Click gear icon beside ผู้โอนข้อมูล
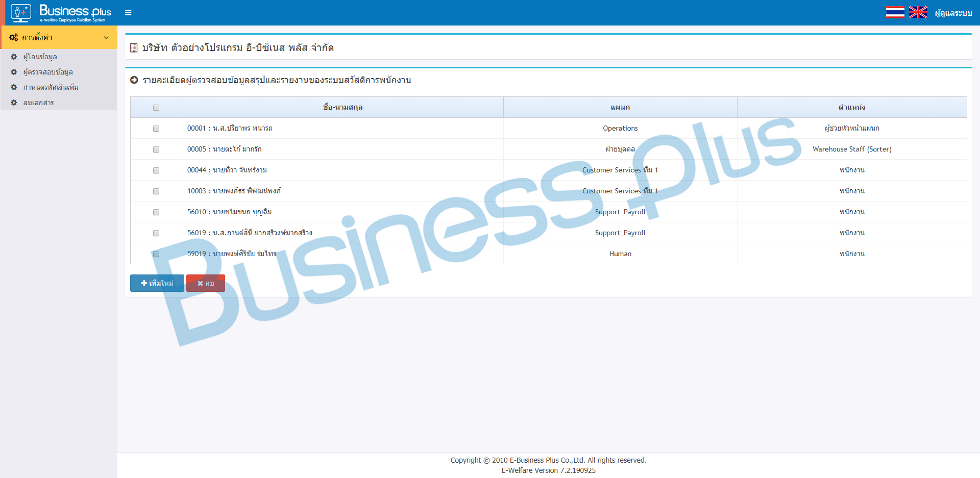Screen dimensions: 980x478 14,57
